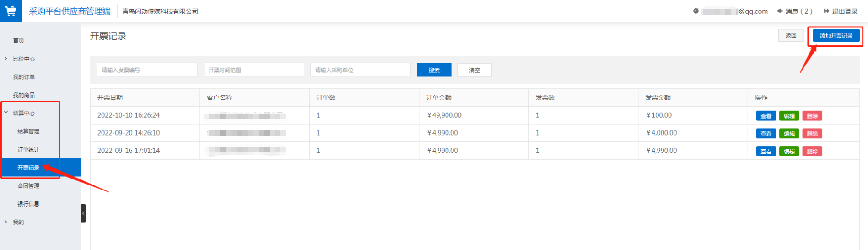
Task: Click the user avatar icon beside email
Action: 696,11
